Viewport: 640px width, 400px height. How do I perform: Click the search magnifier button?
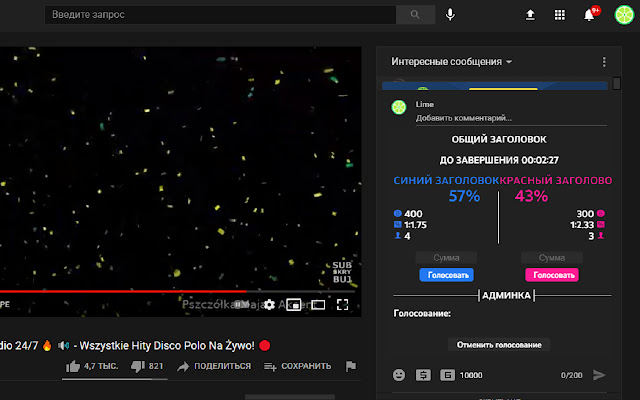415,15
